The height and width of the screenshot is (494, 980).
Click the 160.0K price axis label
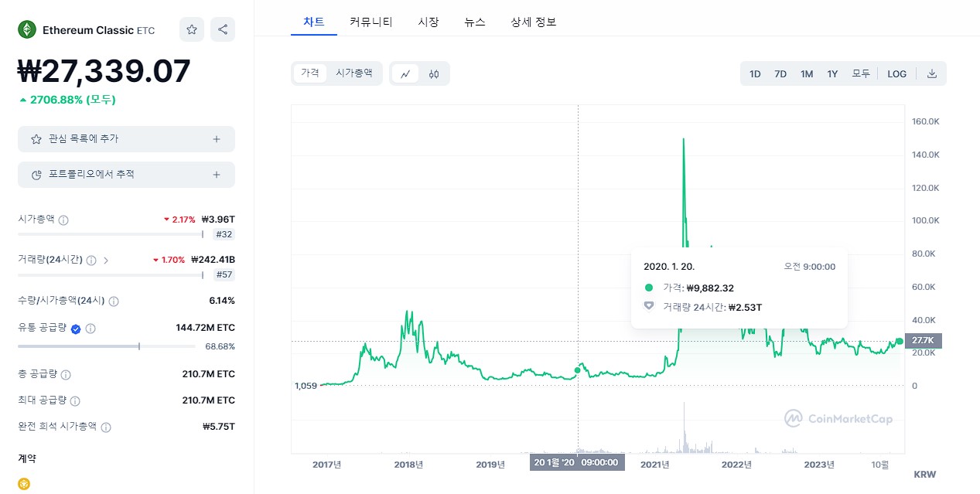coord(926,122)
